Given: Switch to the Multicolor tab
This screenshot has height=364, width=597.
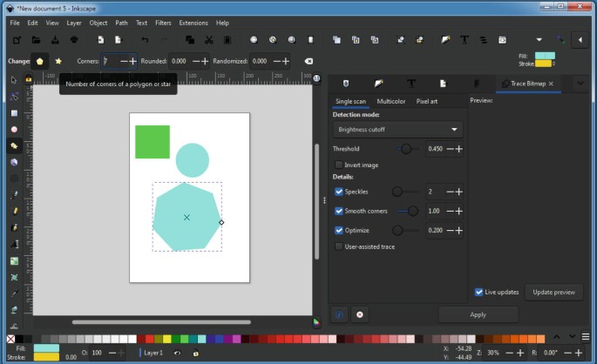Looking at the screenshot, I should click(391, 101).
